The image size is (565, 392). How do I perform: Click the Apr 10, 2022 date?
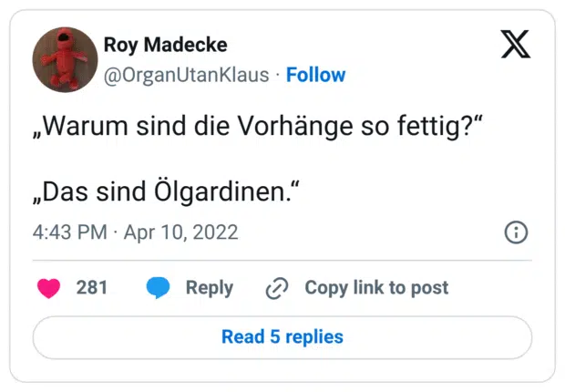(180, 232)
